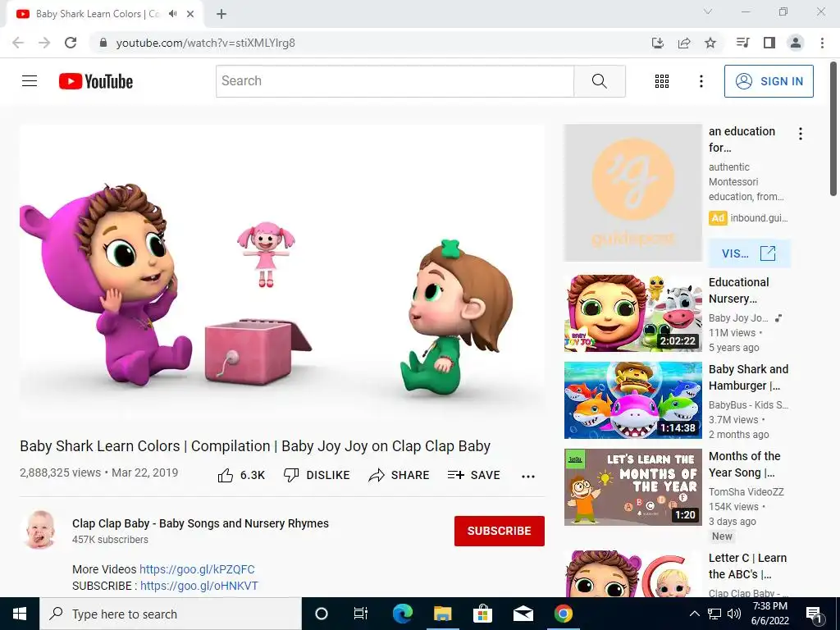Open Chrome three-dot menu

822,43
